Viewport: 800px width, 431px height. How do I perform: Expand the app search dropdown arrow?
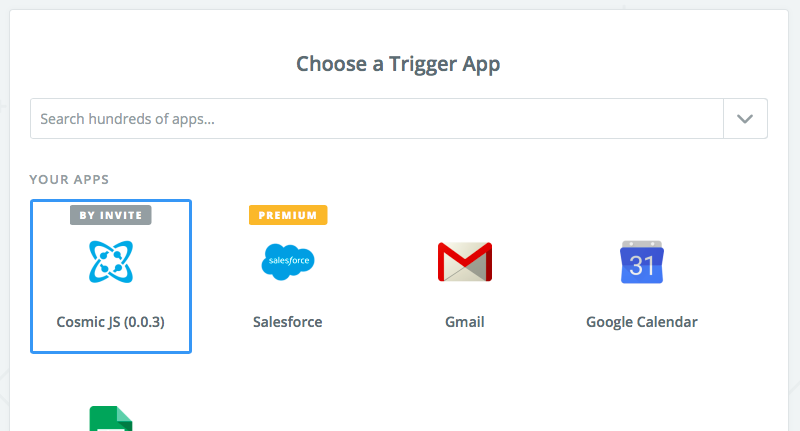745,118
